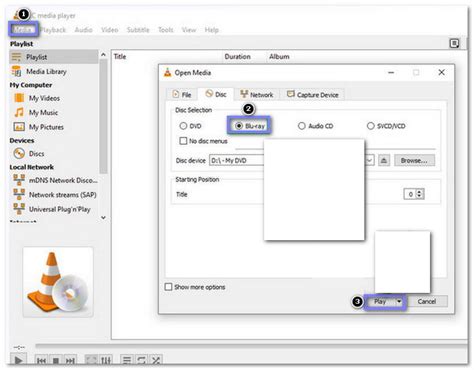
Task: Open the Media menu
Action: 23,30
